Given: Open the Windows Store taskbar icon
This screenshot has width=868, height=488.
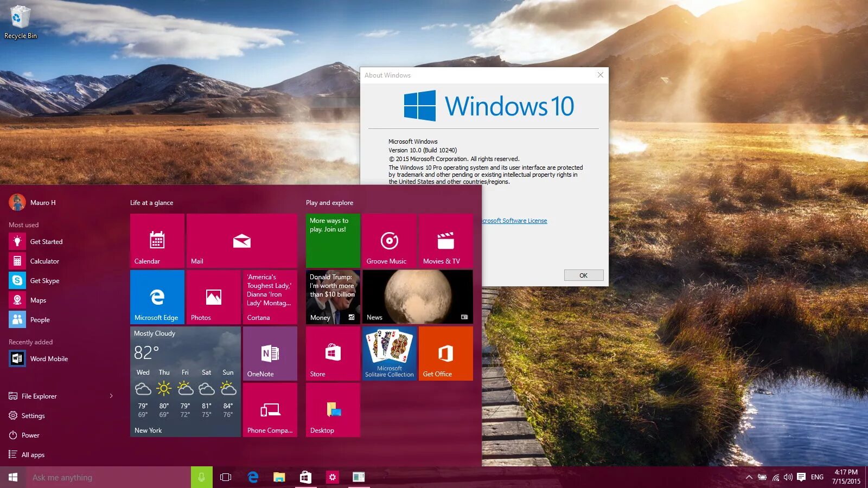Looking at the screenshot, I should coord(305,477).
